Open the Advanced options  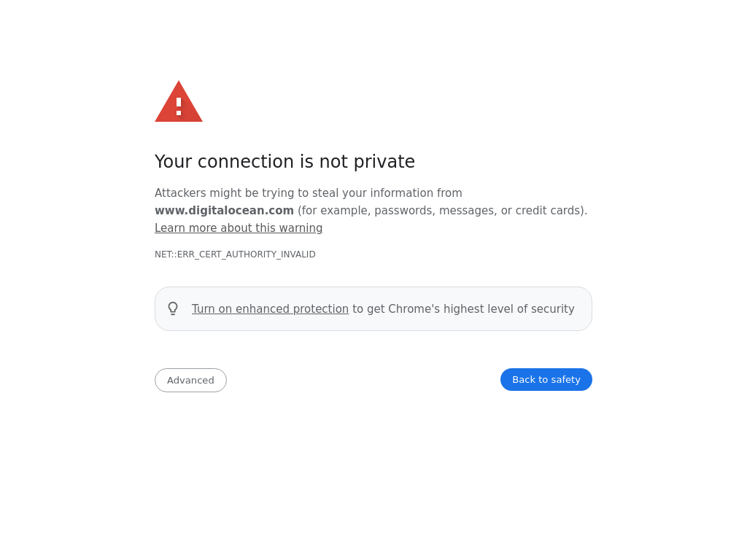[190, 380]
